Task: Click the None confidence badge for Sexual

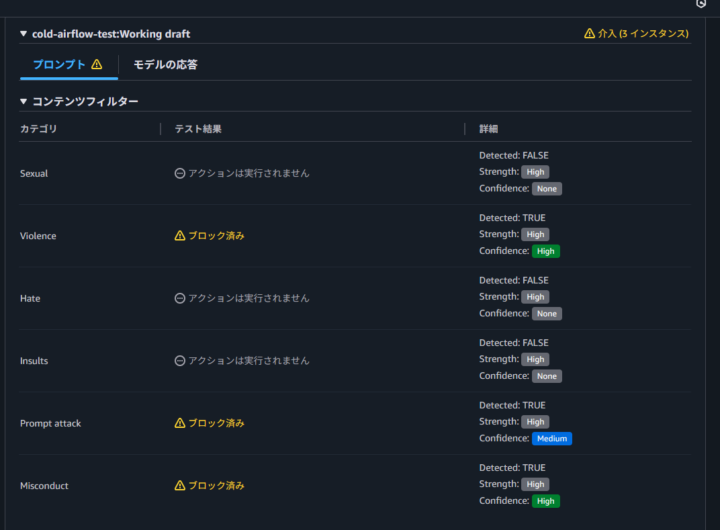Action: pyautogui.click(x=546, y=189)
